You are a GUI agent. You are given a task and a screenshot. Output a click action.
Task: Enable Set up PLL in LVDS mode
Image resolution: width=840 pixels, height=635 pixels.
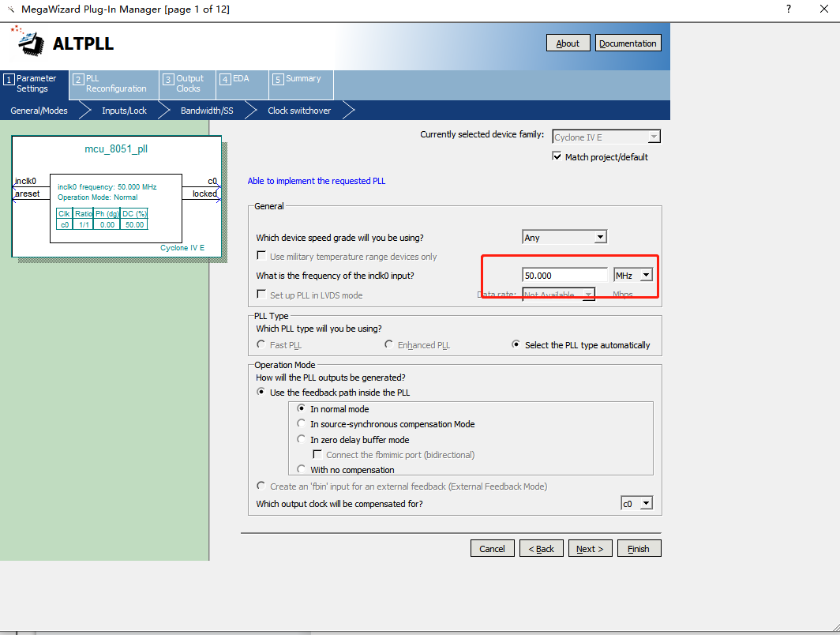tap(261, 295)
